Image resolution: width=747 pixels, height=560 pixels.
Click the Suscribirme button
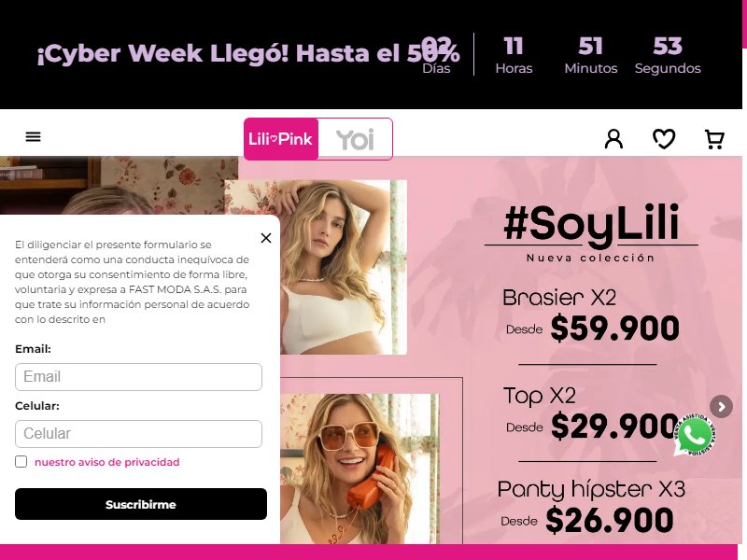pos(141,504)
